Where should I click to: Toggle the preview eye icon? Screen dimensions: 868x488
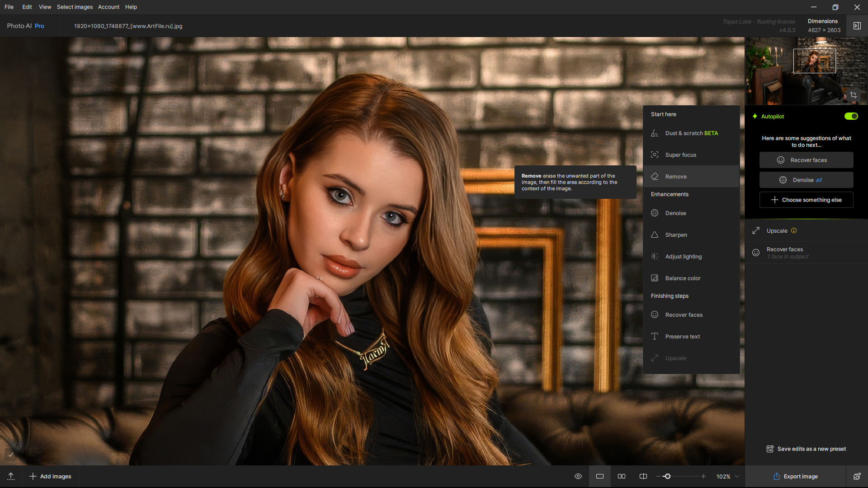[578, 476]
